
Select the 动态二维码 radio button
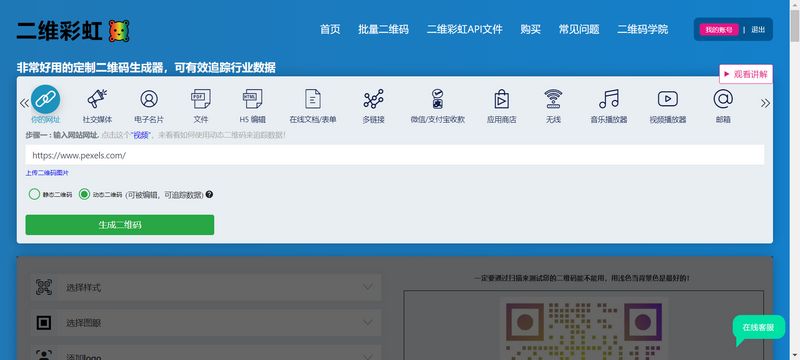[84, 194]
